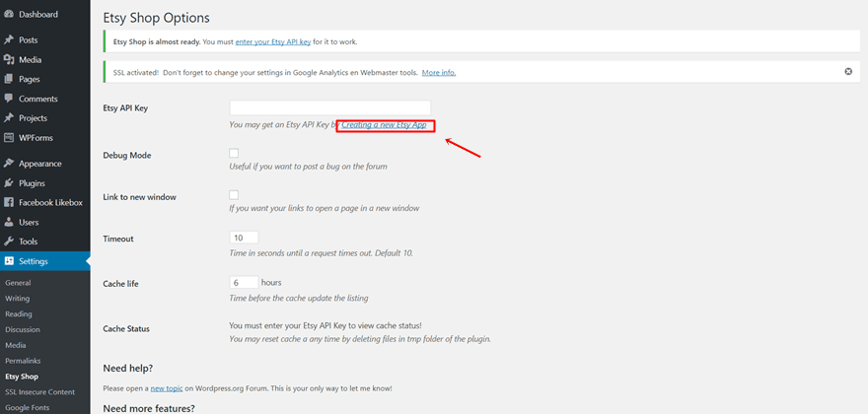The height and width of the screenshot is (414, 868).
Task: Click the Projects pin icon
Action: [x=8, y=118]
